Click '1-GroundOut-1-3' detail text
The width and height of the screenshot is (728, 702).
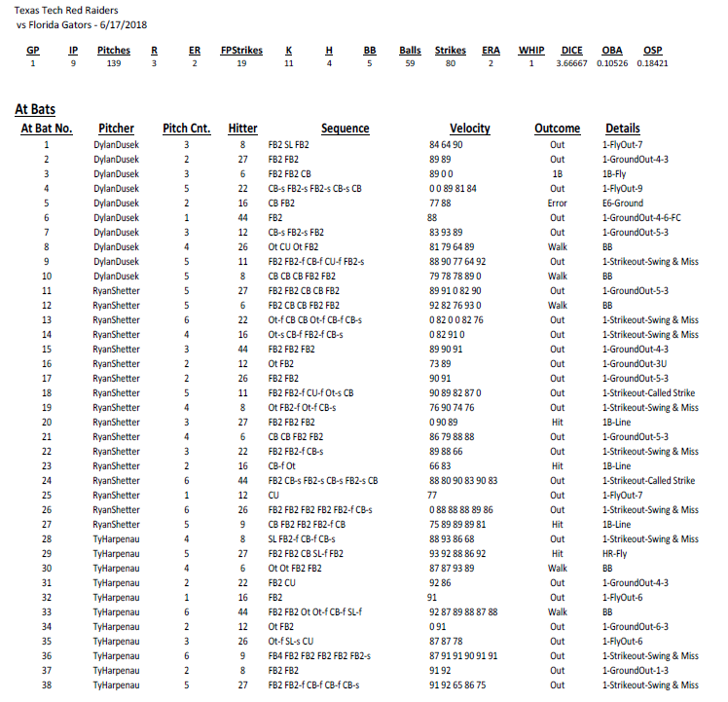point(636,671)
